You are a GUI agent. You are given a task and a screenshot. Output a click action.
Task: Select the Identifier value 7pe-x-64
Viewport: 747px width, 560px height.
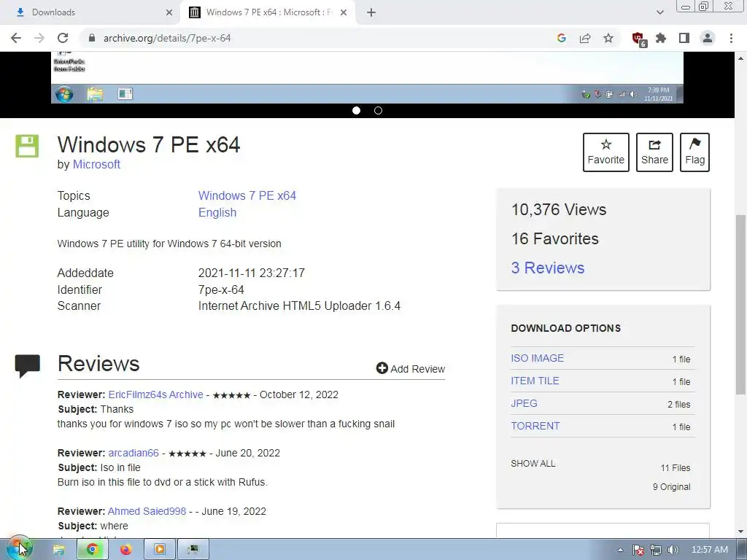click(221, 289)
